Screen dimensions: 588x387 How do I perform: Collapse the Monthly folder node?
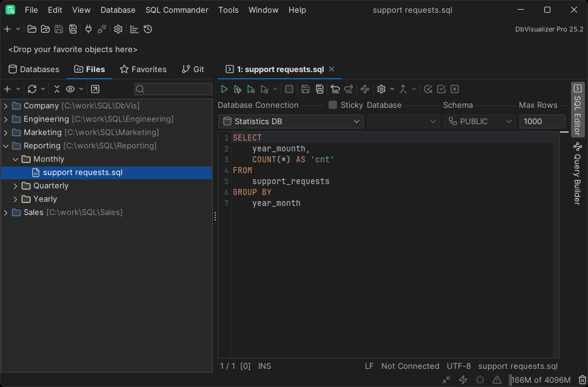pyautogui.click(x=15, y=159)
